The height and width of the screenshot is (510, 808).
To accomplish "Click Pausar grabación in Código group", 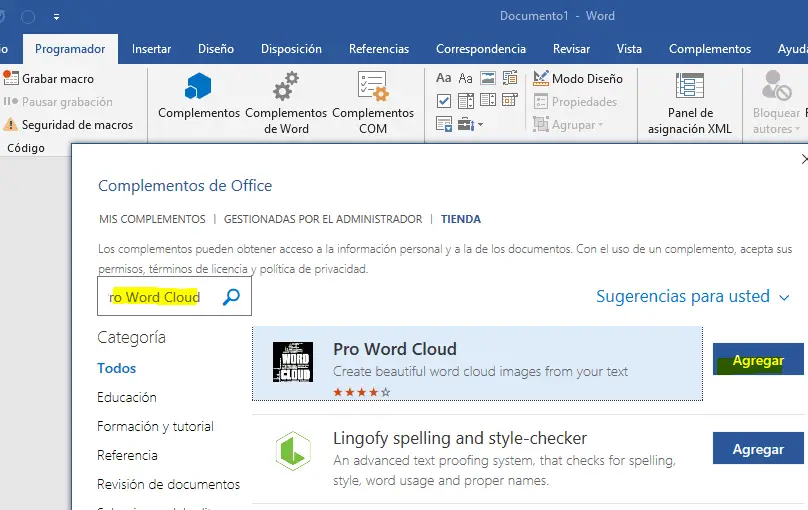I will pyautogui.click(x=58, y=102).
